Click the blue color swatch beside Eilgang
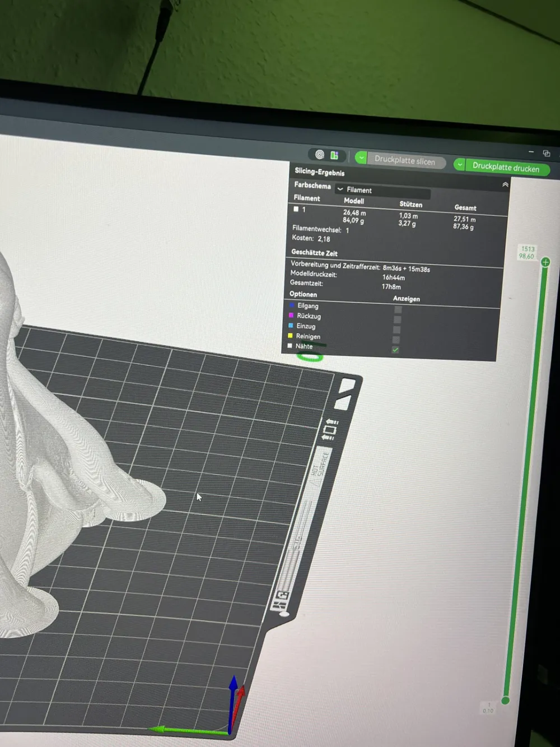The image size is (560, 747). pos(292,306)
